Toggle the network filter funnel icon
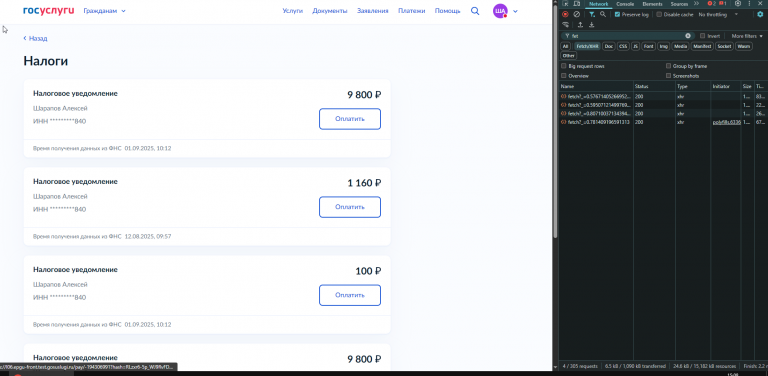768x376 pixels. coord(592,14)
